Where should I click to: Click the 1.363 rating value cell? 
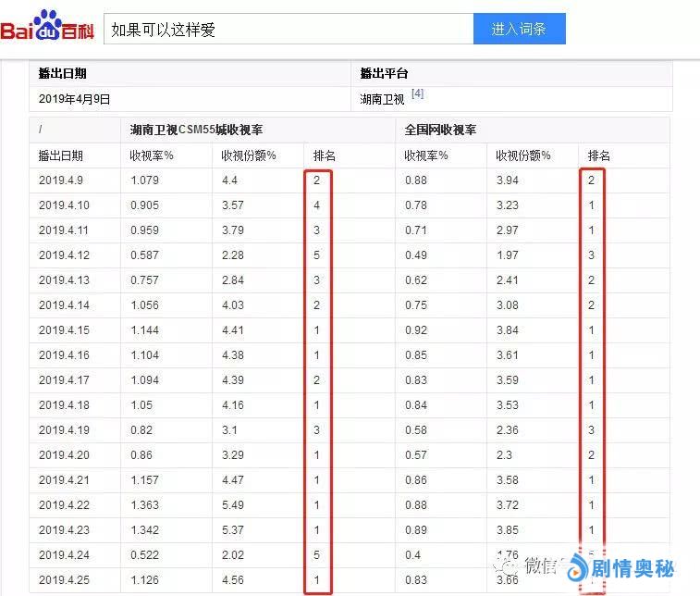tap(144, 505)
